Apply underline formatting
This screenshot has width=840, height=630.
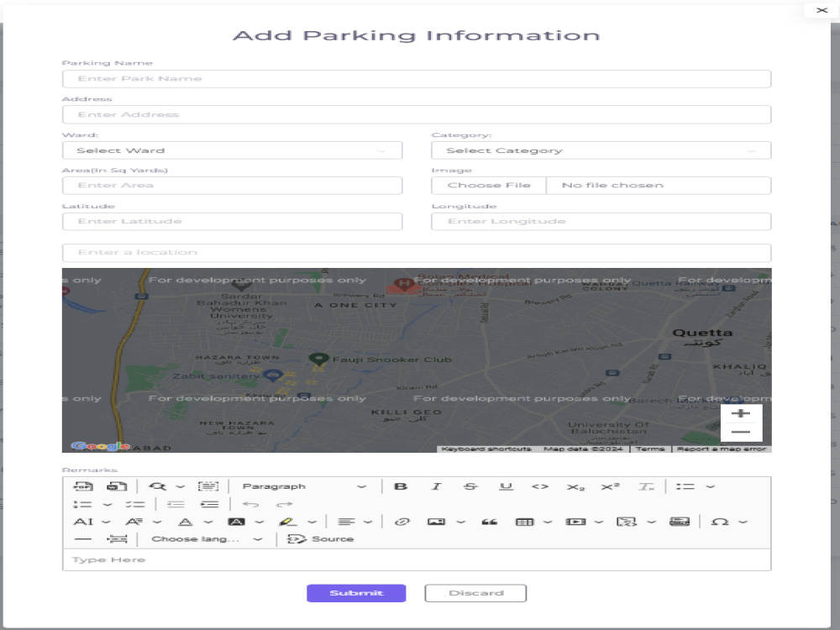(x=506, y=486)
